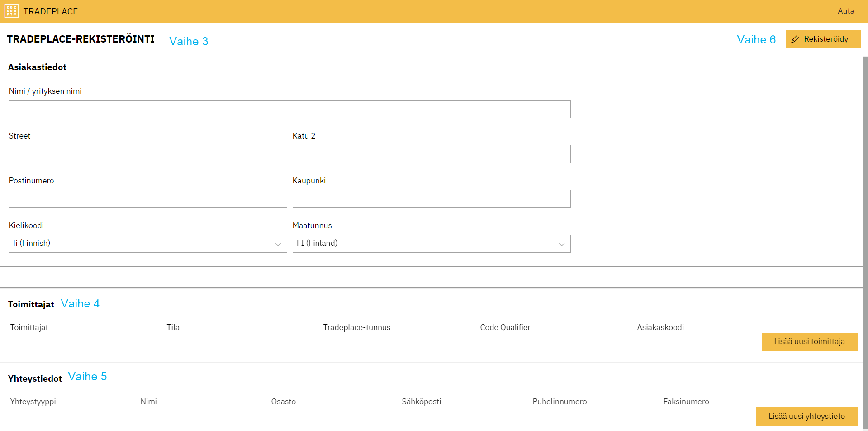Click the Nimi / yrityksen nimi field
Screen dimensions: 868x431
(289, 109)
